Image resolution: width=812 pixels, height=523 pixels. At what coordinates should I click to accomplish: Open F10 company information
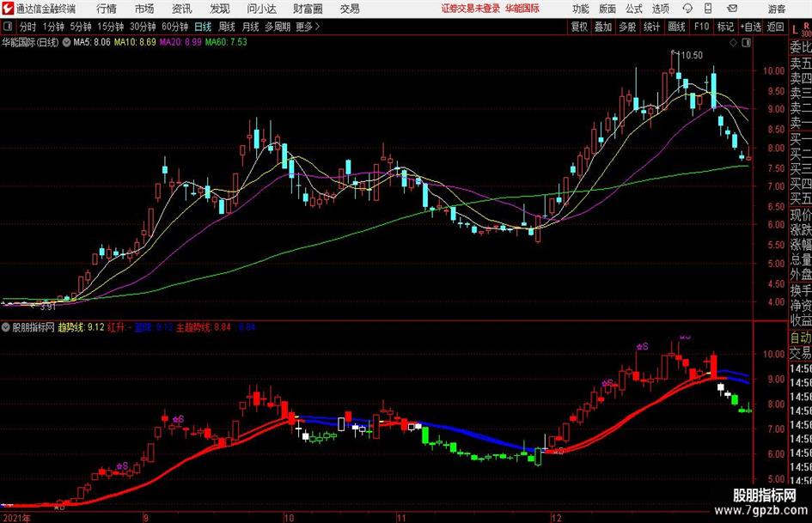(702, 27)
